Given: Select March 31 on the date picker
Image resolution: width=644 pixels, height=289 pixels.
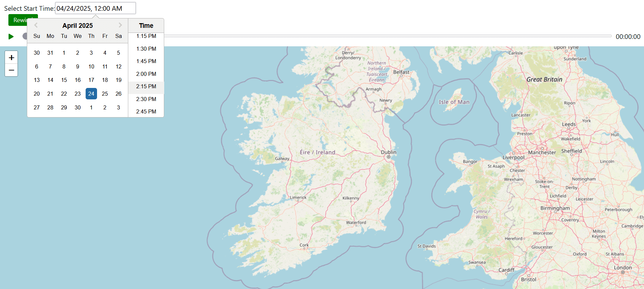Looking at the screenshot, I should coord(50,53).
